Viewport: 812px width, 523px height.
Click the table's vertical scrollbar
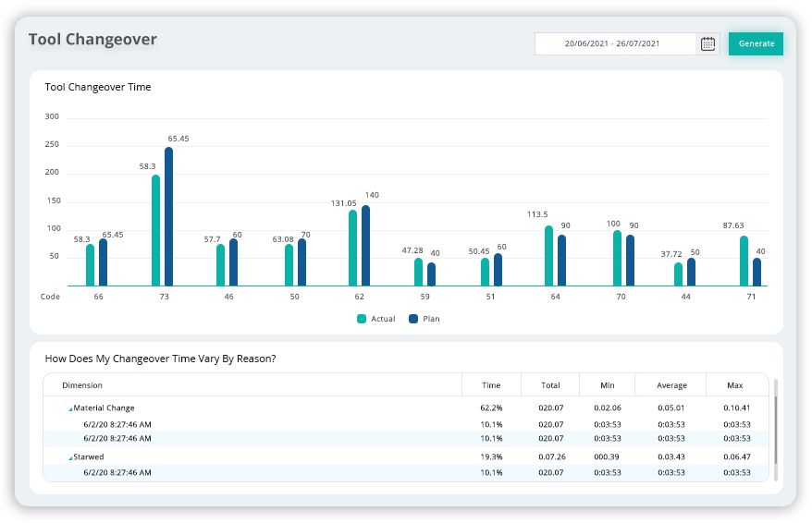tap(775, 407)
